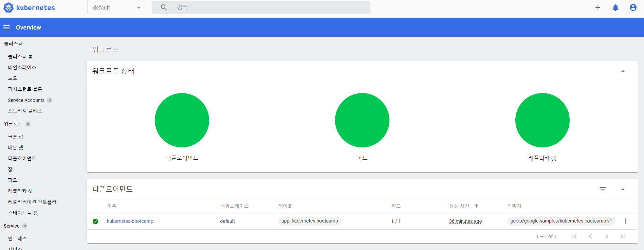Open the notifications bell

pyautogui.click(x=615, y=7)
